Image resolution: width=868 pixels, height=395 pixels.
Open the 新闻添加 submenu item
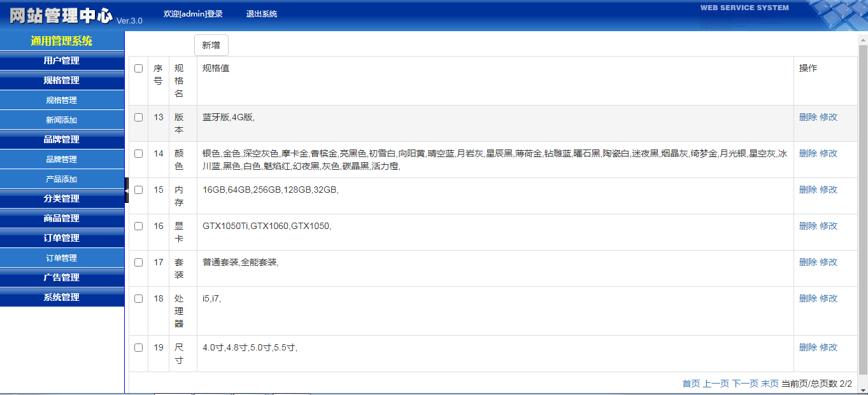[x=62, y=120]
